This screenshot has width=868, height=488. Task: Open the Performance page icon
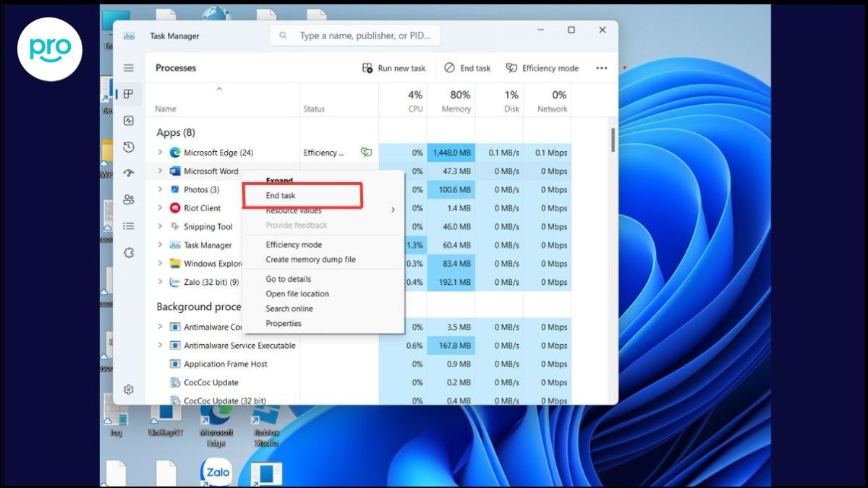tap(129, 121)
